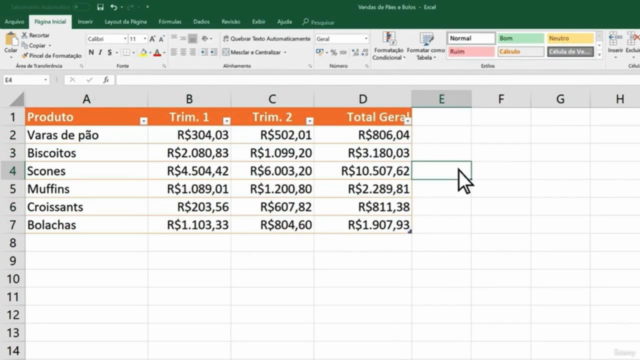
Task: Click the decrease font size icon
Action: [x=162, y=39]
